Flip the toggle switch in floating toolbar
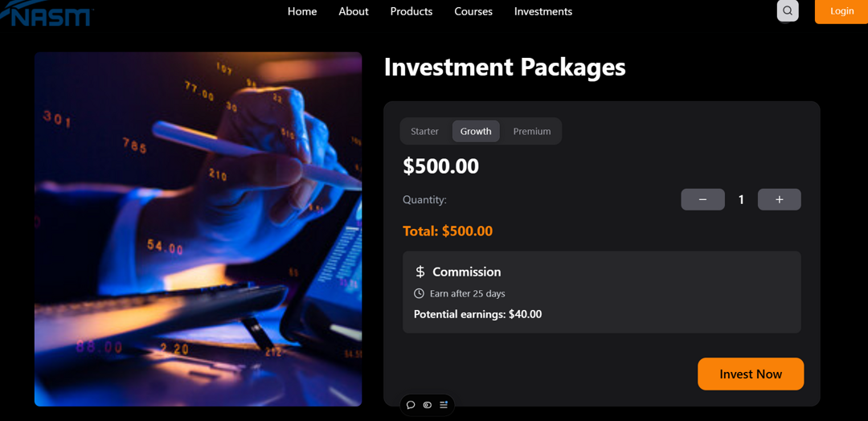Viewport: 868px width, 421px height. tap(427, 405)
